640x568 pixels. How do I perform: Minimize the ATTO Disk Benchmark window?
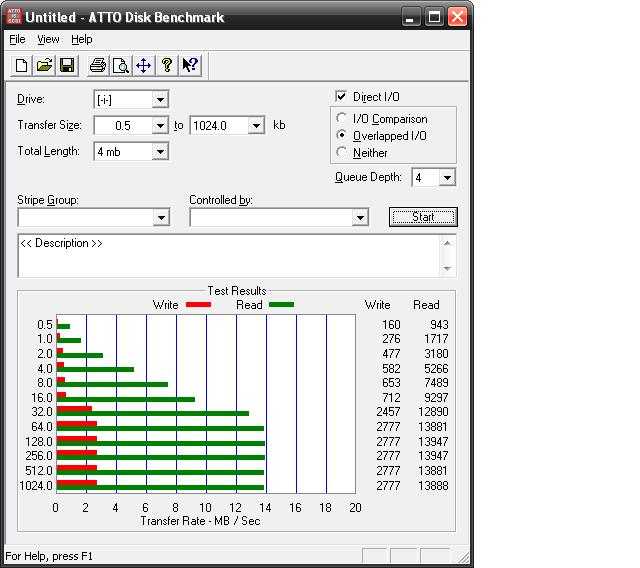pos(411,17)
